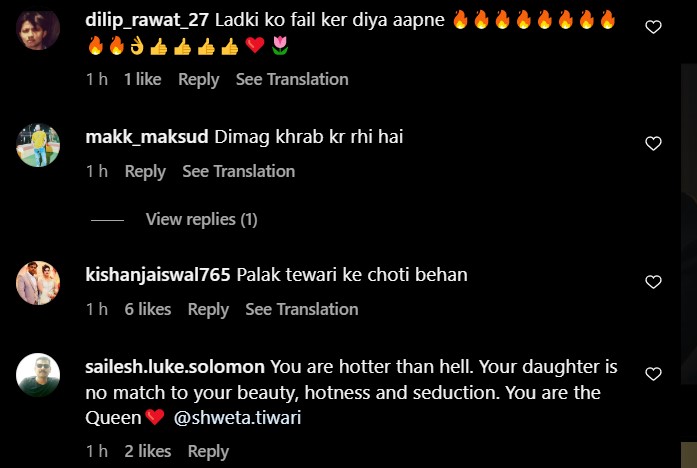The width and height of the screenshot is (697, 468).
Task: View the 6 likes on kishanjaiswal765's comment
Action: (x=148, y=309)
